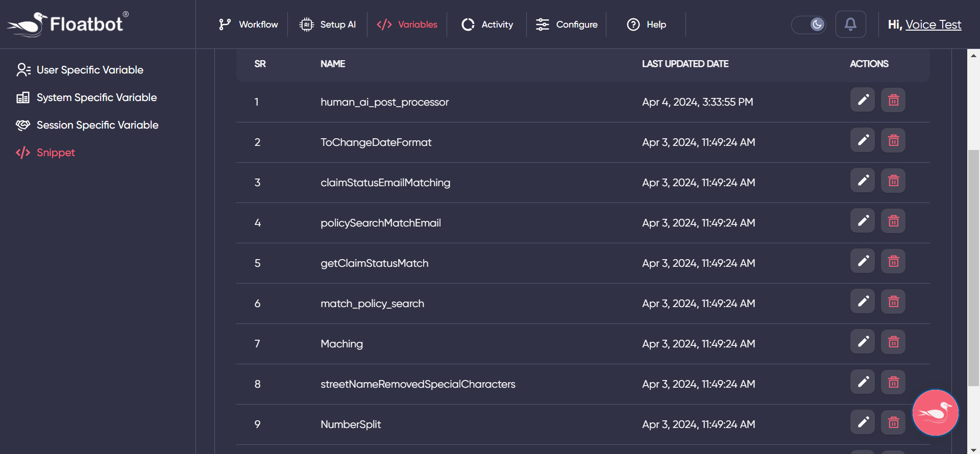Click the claimStatusEmailMatching name
980x454 pixels.
click(x=385, y=183)
